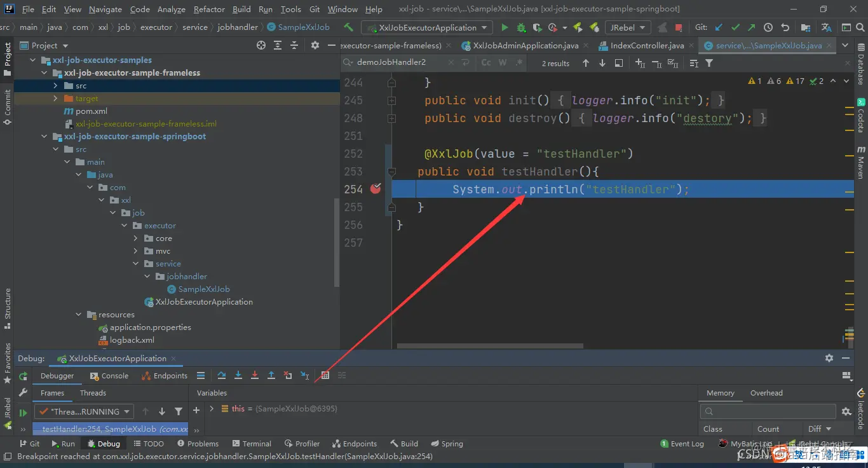Click the Git update project arrow

[x=719, y=27]
